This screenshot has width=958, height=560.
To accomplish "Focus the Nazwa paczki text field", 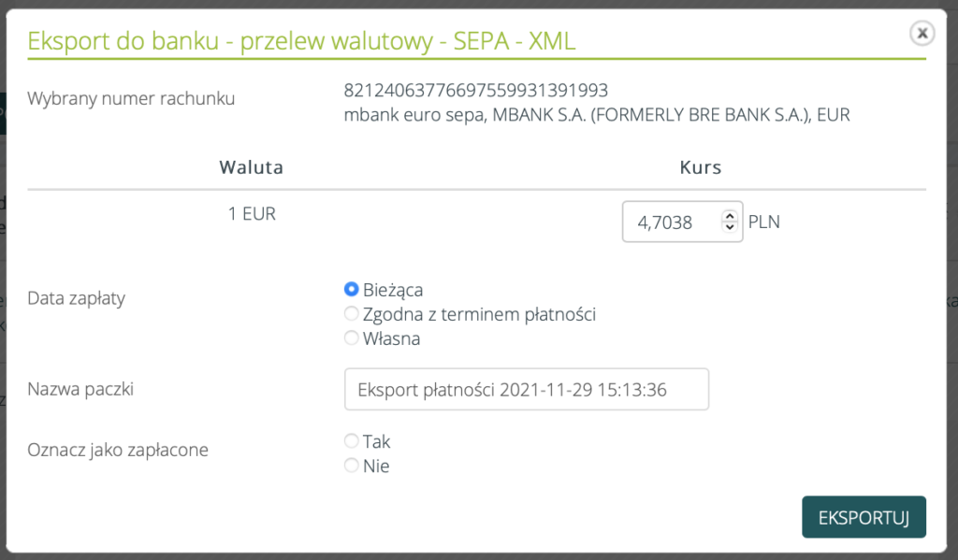I will tap(527, 390).
